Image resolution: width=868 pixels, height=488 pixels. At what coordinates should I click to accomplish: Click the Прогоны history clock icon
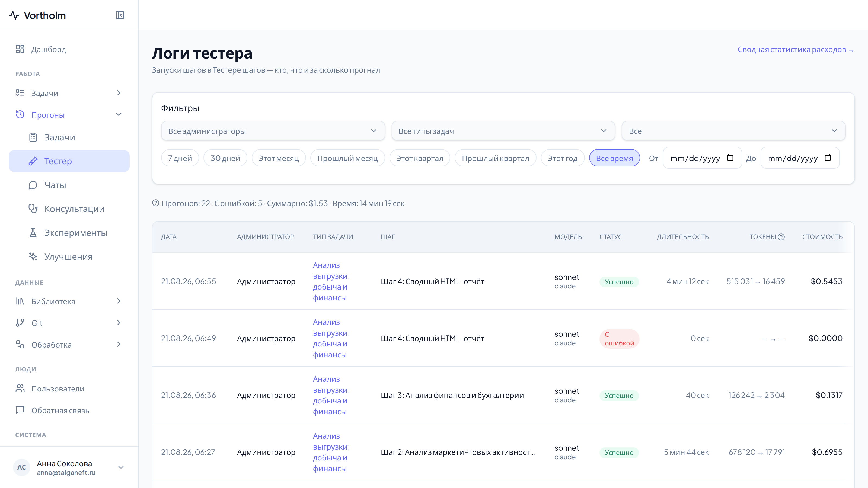pos(20,114)
